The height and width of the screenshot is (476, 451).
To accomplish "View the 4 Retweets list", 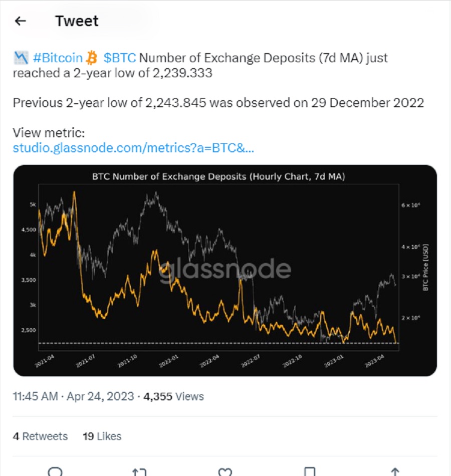I will point(41,436).
